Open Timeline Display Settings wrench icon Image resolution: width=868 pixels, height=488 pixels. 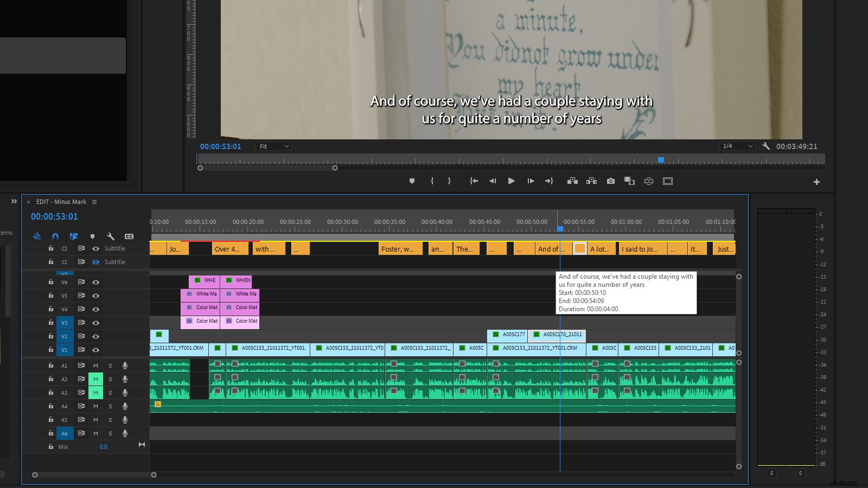[x=111, y=236]
